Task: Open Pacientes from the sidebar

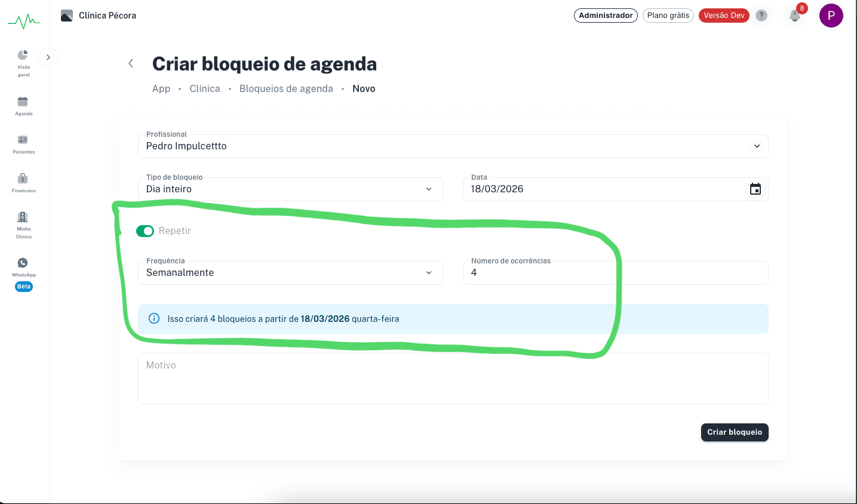Action: coord(23,145)
